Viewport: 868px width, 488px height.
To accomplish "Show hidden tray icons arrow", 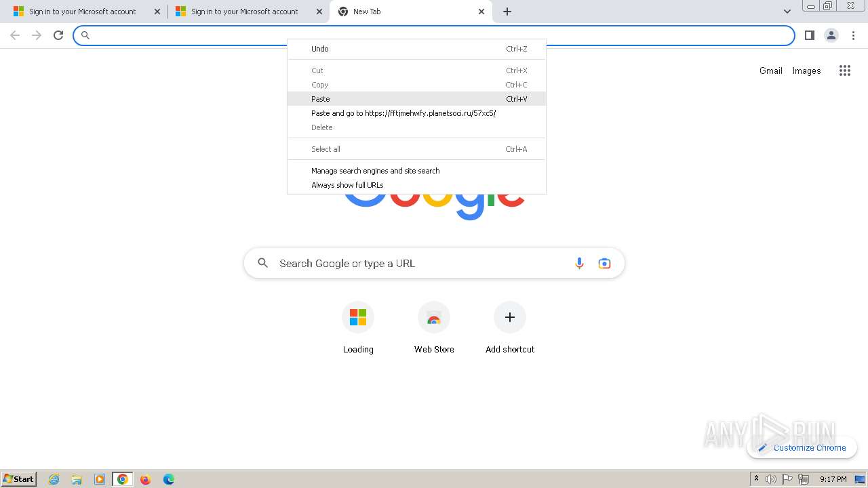I will [x=756, y=479].
